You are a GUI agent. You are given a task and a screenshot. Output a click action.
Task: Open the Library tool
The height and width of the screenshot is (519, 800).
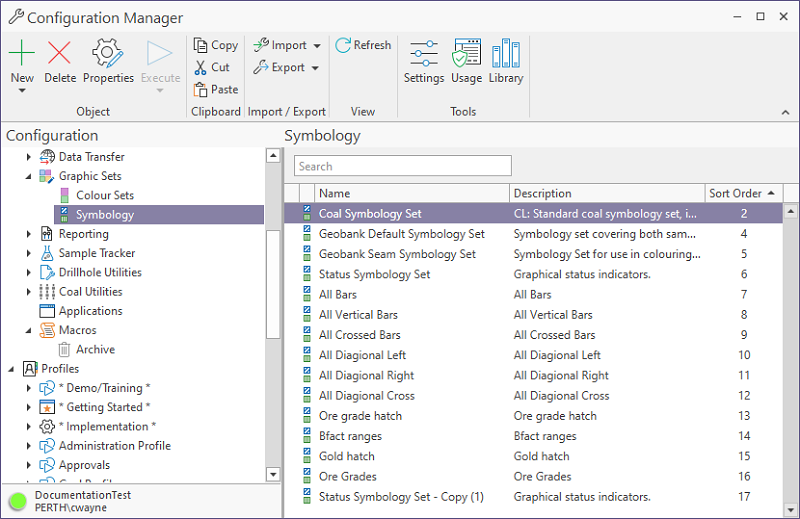pyautogui.click(x=506, y=53)
